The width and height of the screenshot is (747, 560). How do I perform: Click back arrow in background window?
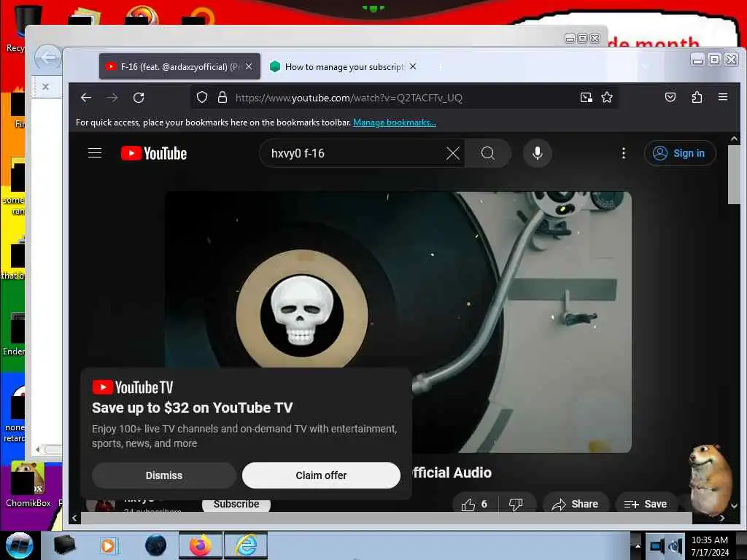(x=47, y=58)
